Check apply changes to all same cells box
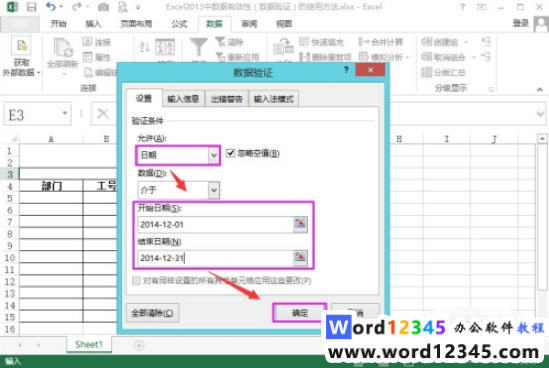549x368 pixels. 137,280
